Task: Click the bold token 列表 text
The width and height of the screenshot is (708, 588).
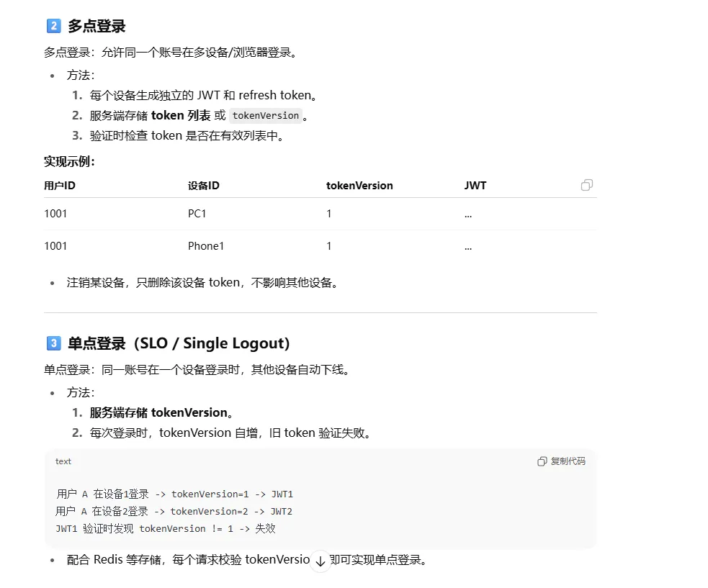Action: point(181,115)
